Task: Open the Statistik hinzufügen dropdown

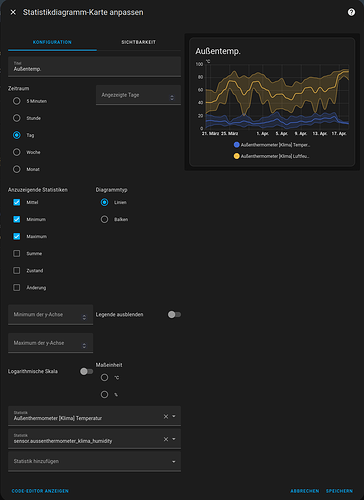Action: click(94, 461)
